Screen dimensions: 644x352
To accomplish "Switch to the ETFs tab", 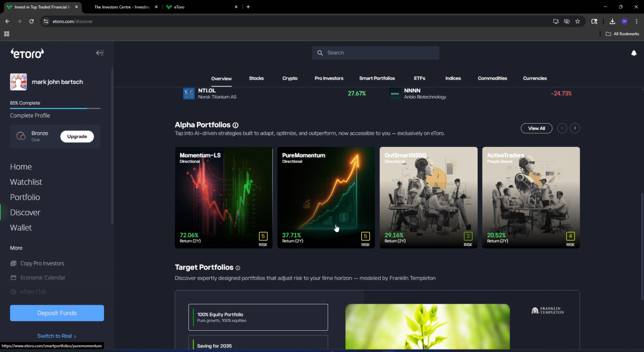I will pyautogui.click(x=419, y=78).
